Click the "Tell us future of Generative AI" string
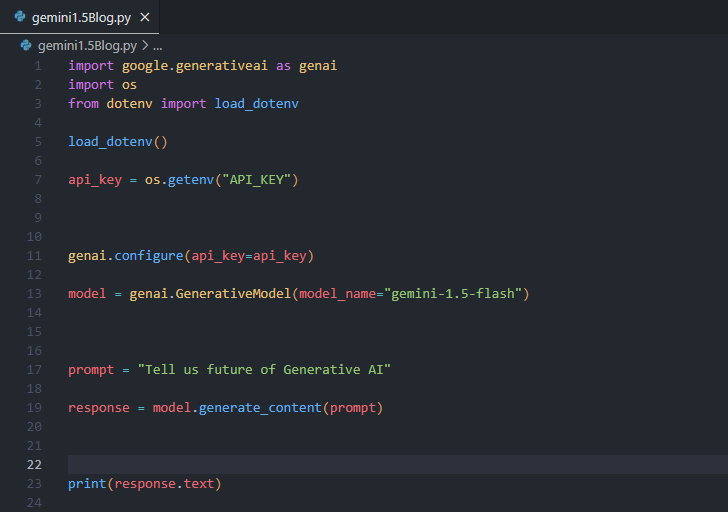 click(x=264, y=370)
